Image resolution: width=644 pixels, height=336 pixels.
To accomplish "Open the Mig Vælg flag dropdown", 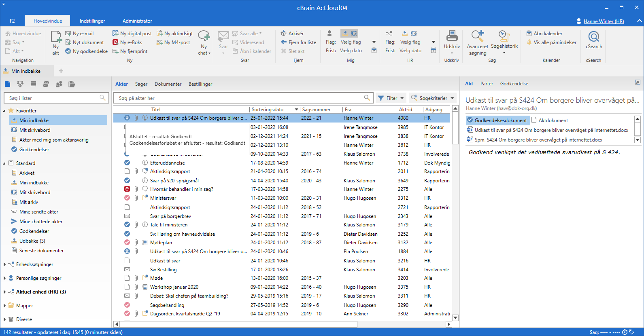I will [374, 42].
